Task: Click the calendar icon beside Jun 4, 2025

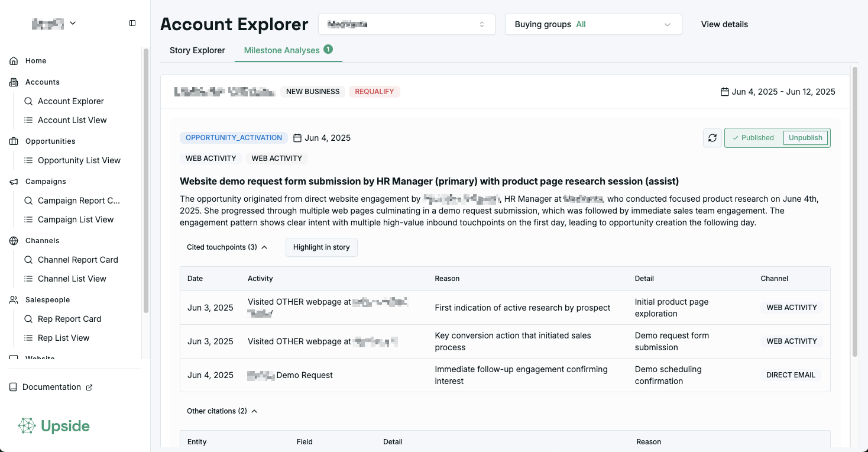Action: tap(298, 138)
